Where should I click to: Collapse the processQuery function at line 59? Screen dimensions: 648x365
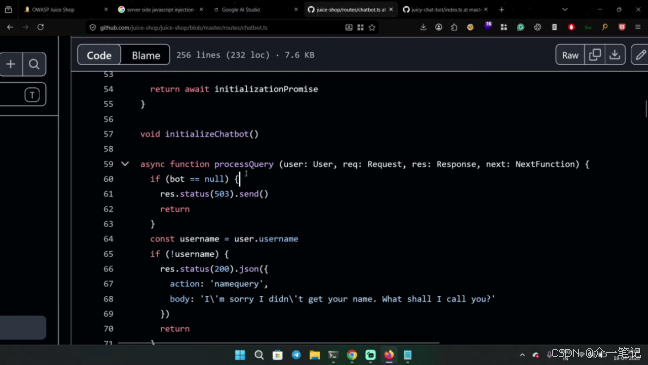pyautogui.click(x=125, y=164)
